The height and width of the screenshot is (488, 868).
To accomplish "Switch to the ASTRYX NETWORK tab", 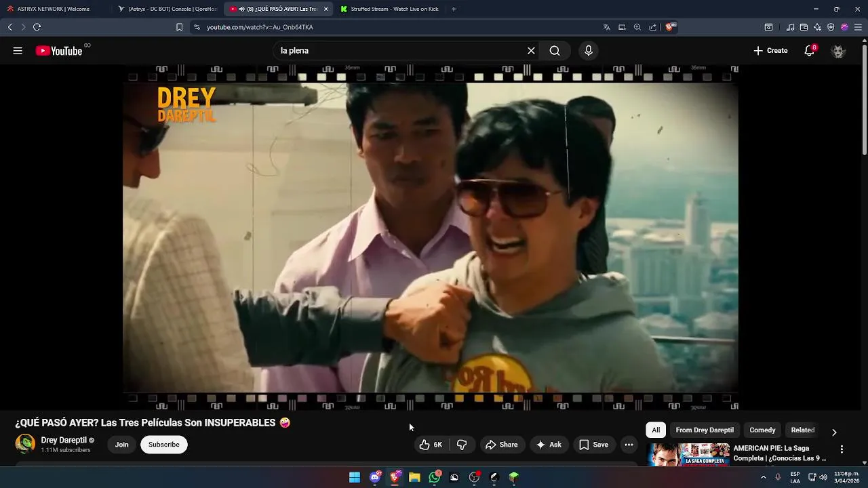I will click(x=54, y=9).
